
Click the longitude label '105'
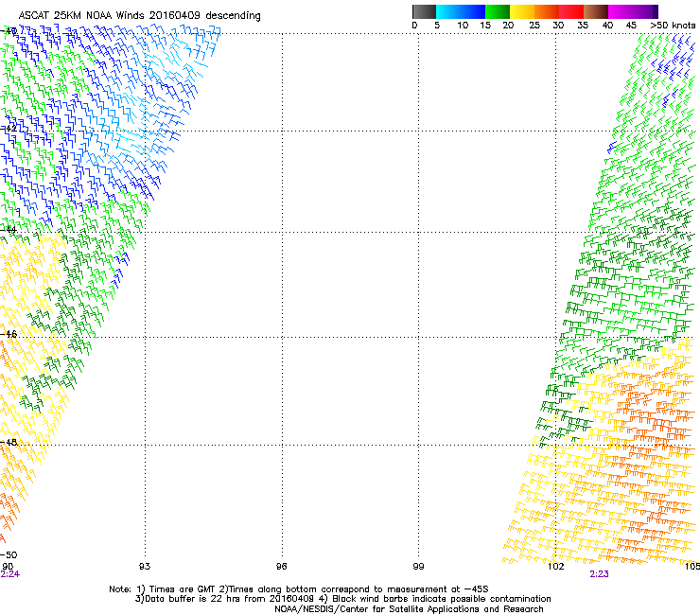[x=692, y=567]
